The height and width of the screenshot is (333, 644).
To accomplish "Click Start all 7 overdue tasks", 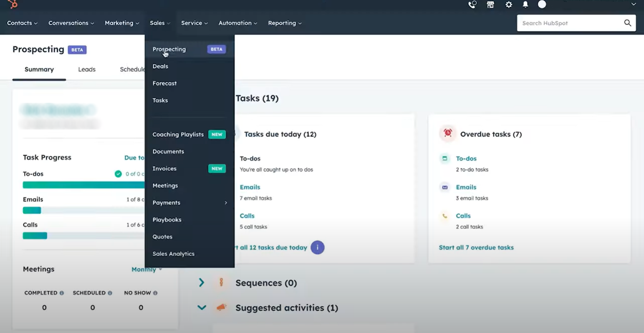I will coord(476,247).
